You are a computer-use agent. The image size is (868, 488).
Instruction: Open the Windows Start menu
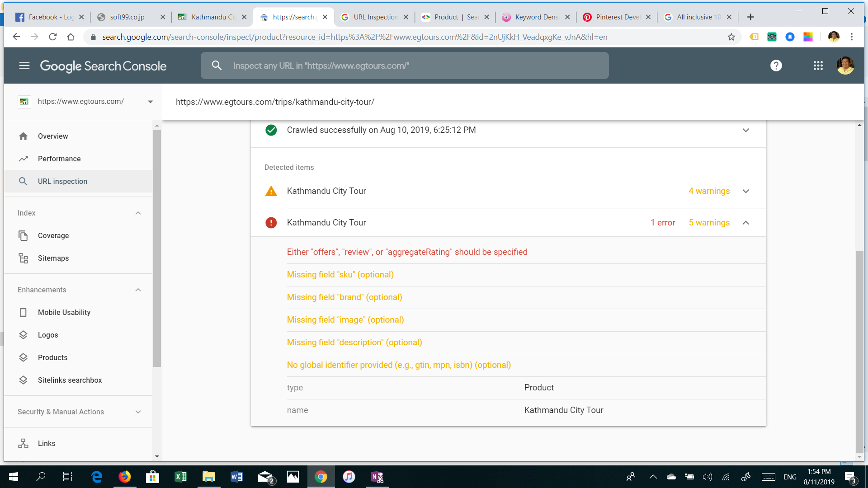pyautogui.click(x=14, y=477)
